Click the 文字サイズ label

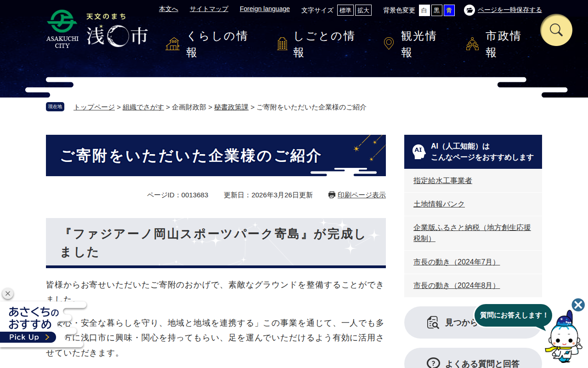317,10
